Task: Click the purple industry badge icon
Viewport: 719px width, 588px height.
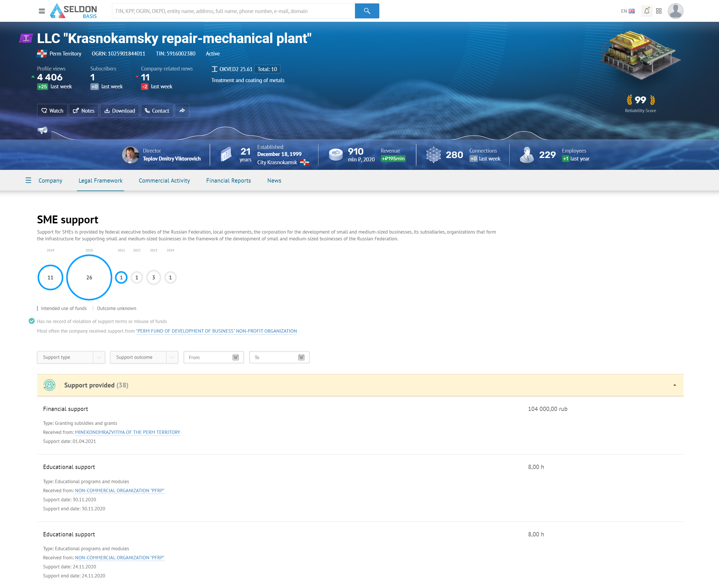Action: pyautogui.click(x=26, y=38)
